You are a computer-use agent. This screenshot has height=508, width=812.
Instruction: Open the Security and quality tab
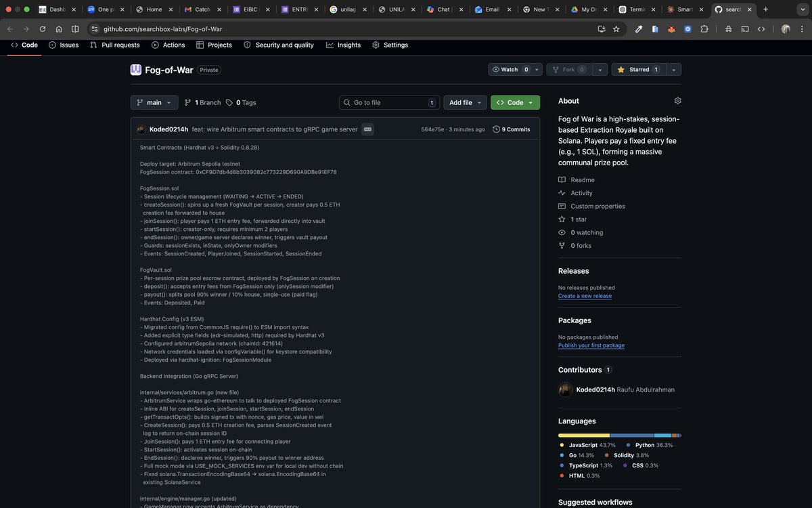coord(279,45)
